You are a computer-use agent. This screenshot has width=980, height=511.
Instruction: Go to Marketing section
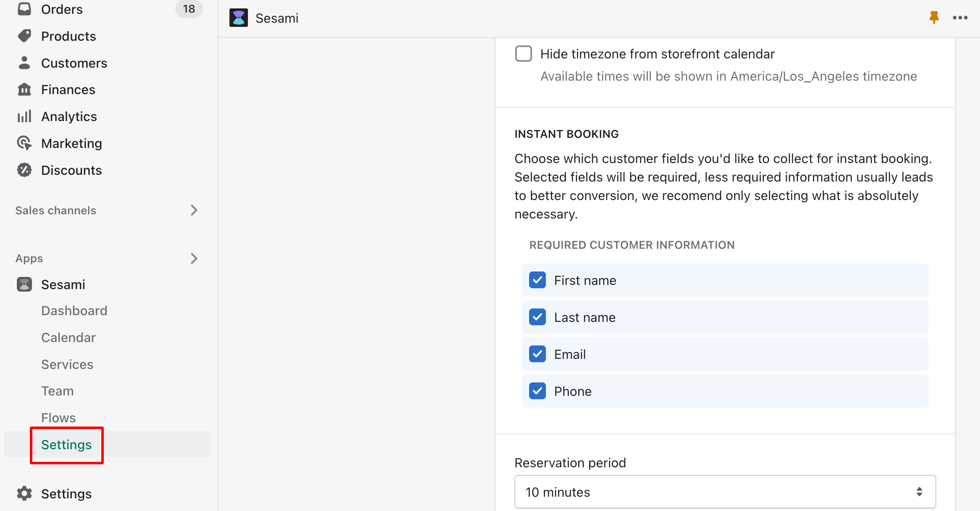coord(71,143)
